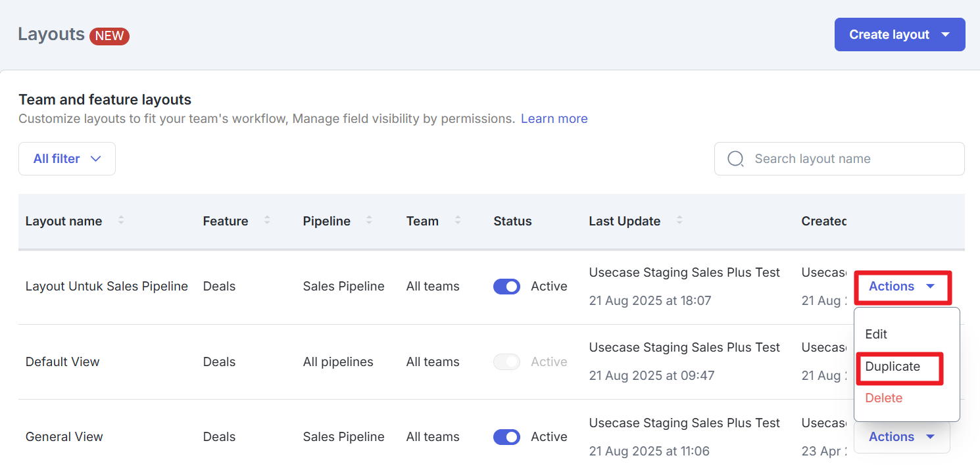Click the NEW badge beside Layouts
980x466 pixels.
109,35
